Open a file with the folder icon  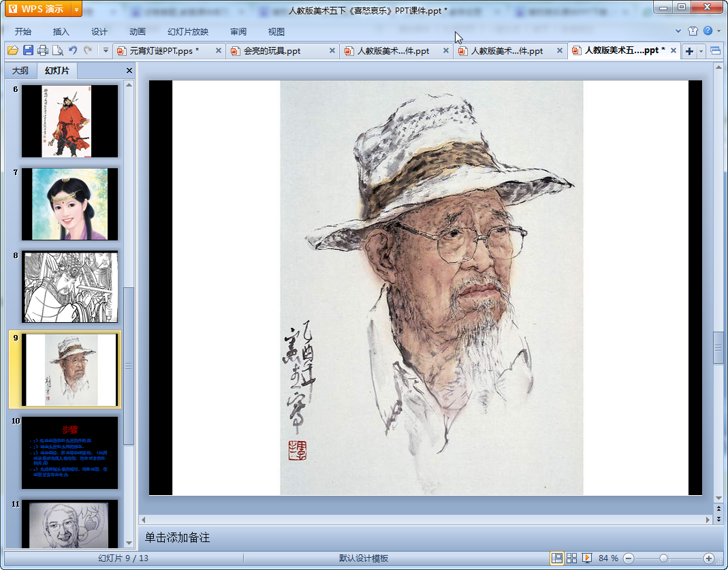[x=12, y=50]
